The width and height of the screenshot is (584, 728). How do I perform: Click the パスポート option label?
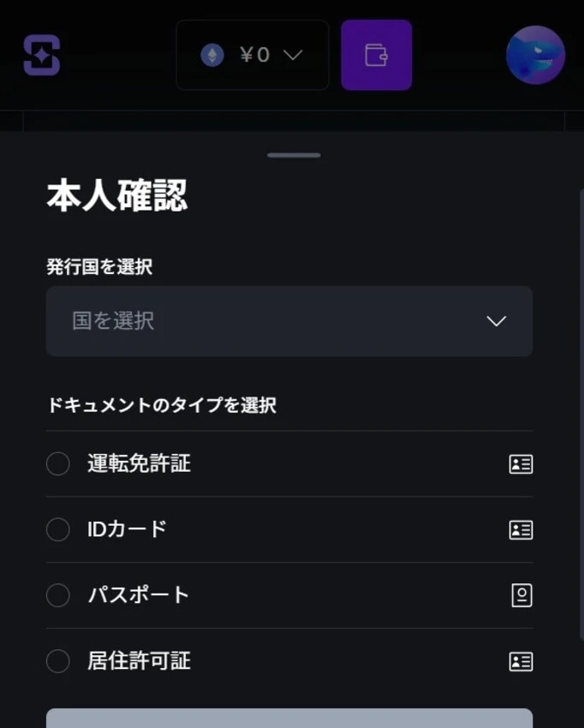pyautogui.click(x=139, y=595)
